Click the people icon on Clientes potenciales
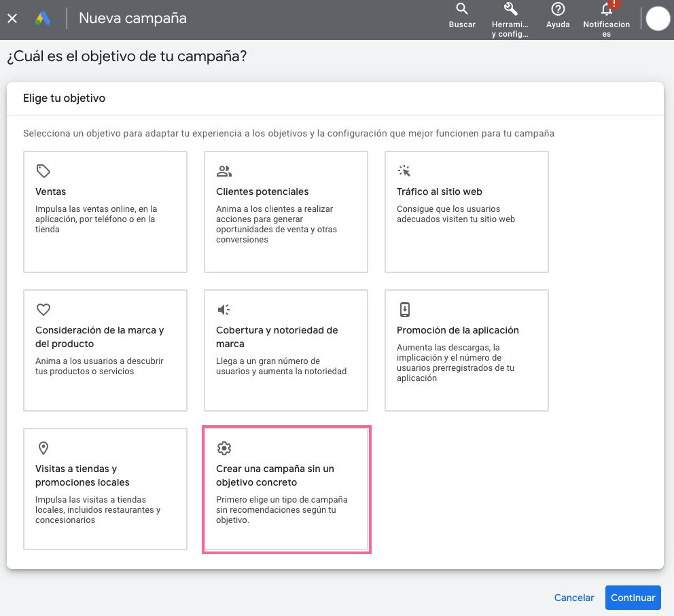The image size is (674, 616). (224, 170)
